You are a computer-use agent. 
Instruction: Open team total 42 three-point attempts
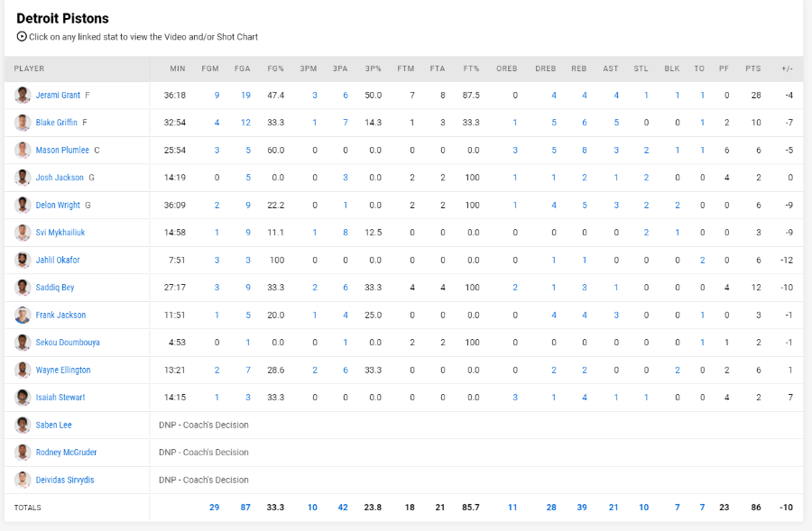[343, 508]
